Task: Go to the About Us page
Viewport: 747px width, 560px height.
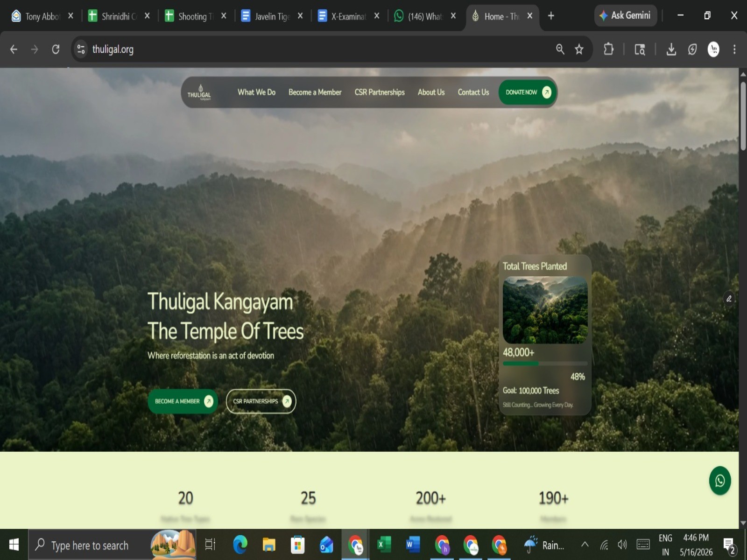Action: coord(431,92)
